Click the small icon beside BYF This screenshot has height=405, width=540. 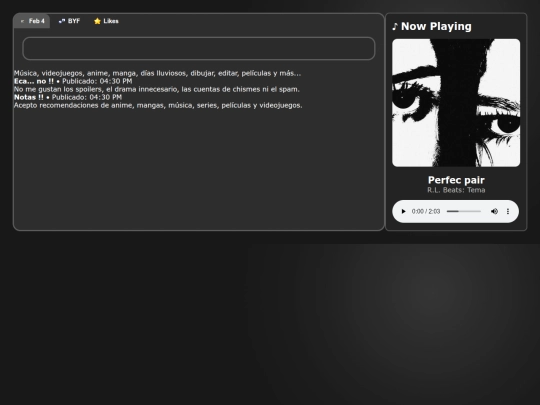pos(62,21)
